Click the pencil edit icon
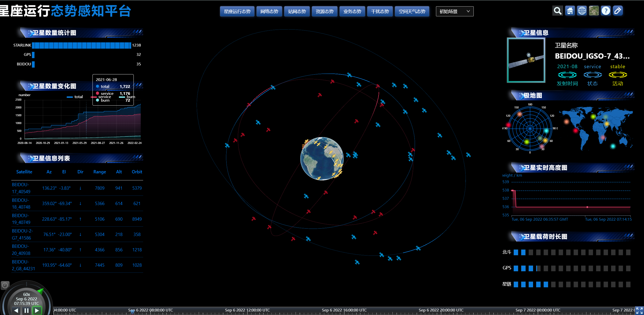This screenshot has width=644, height=315. [618, 11]
